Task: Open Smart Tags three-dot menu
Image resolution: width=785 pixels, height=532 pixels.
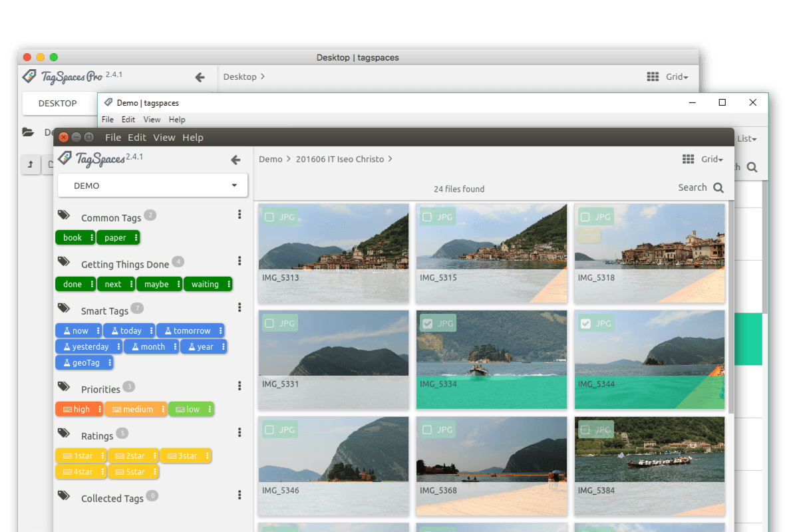Action: point(239,308)
